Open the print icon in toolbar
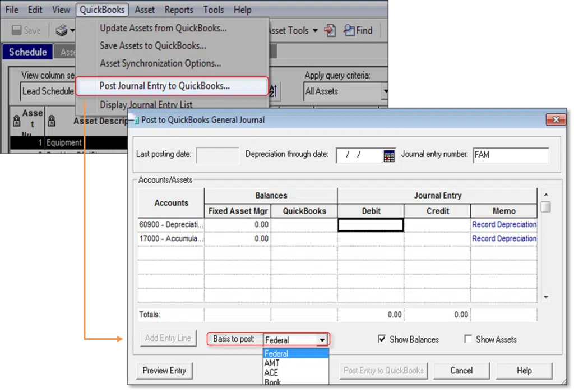Image resolution: width=574 pixels, height=392 pixels. [x=62, y=30]
